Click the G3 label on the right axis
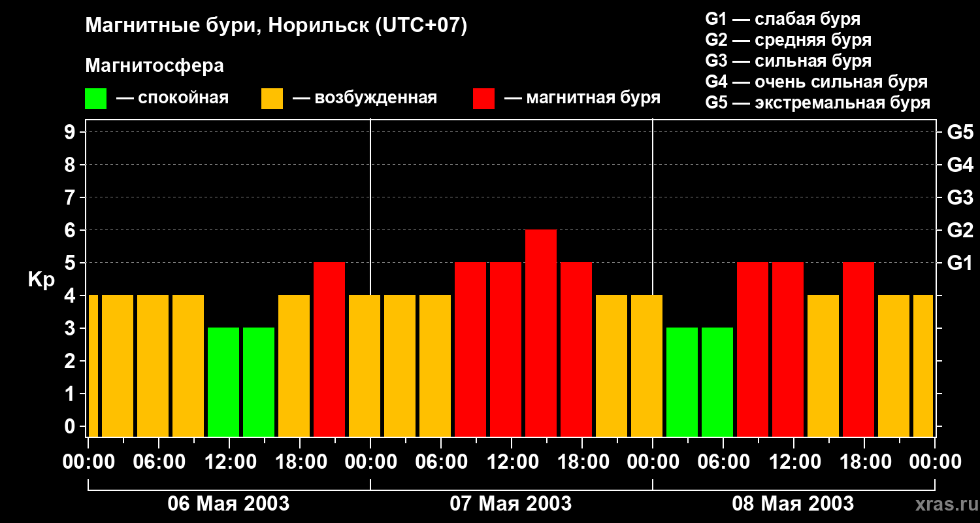 960,197
